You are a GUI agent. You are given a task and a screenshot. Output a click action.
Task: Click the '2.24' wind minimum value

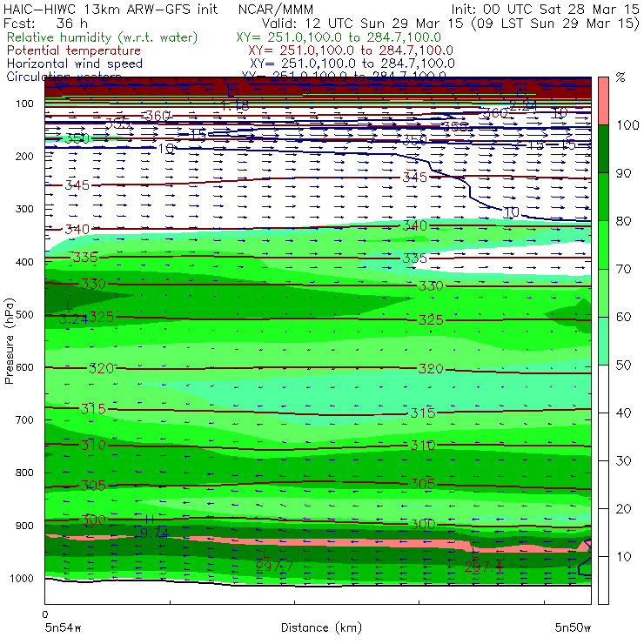pos(523,106)
